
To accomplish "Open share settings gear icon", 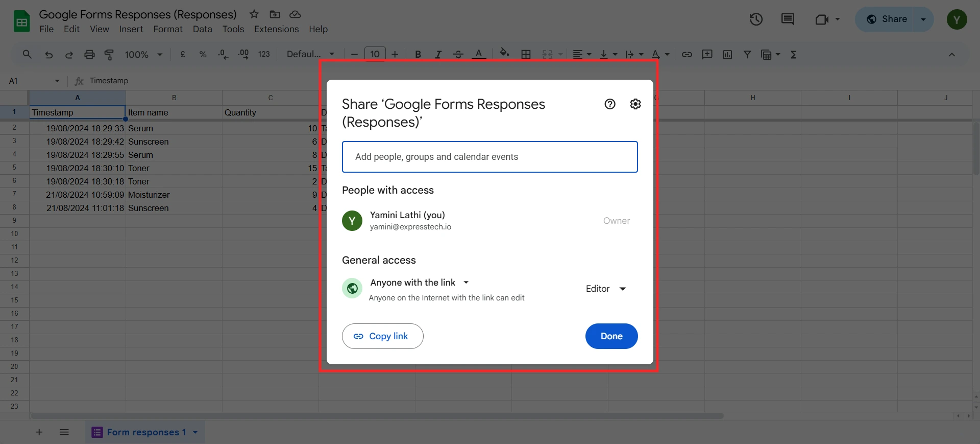I will click(x=635, y=104).
